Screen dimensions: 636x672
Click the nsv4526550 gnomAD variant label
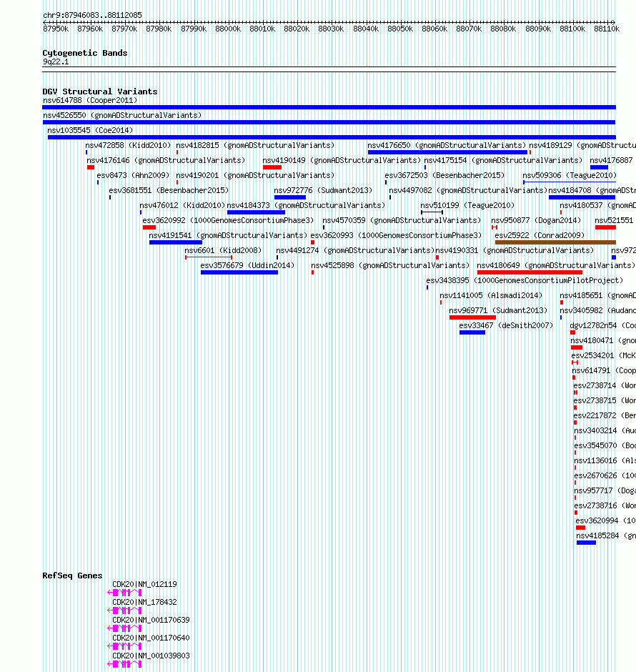coord(122,115)
